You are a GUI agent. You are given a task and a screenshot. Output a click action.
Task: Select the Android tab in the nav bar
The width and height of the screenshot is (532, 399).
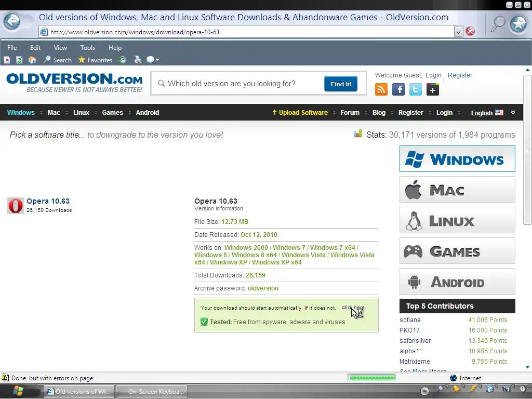click(x=147, y=112)
